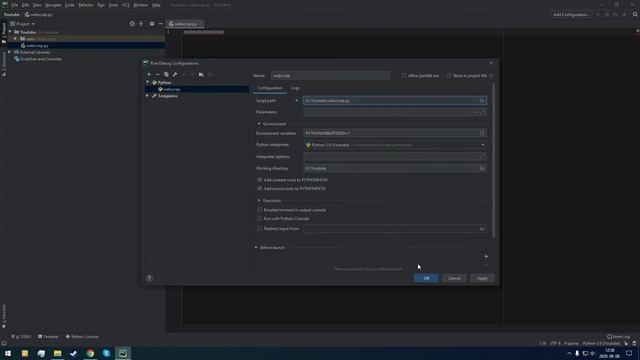Enable Run with Python Console
The width and height of the screenshot is (640, 360).
[260, 219]
